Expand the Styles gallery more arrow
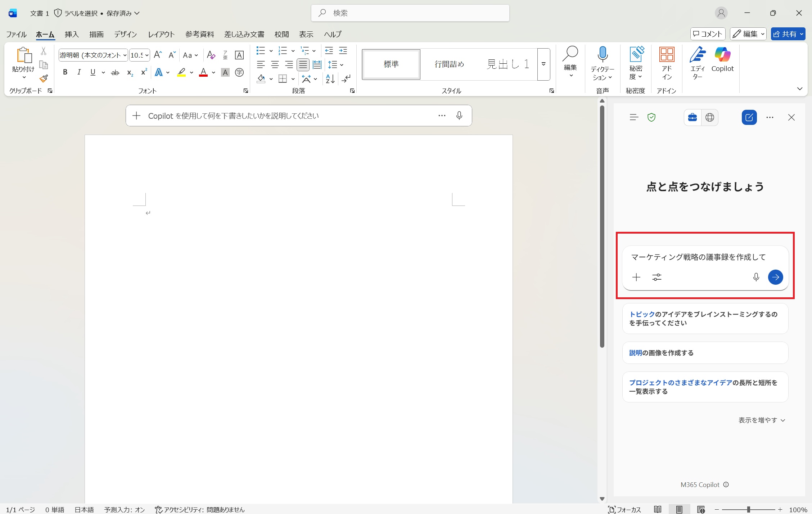This screenshot has height=514, width=812. (543, 64)
